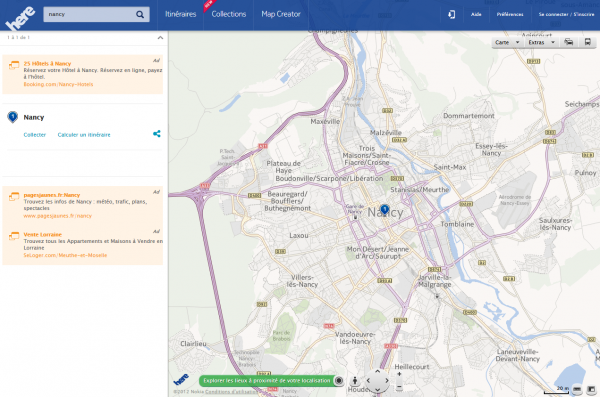Open the SeLoger.com/Meurthe-et-Moselle link
600x397 pixels.
[65, 255]
